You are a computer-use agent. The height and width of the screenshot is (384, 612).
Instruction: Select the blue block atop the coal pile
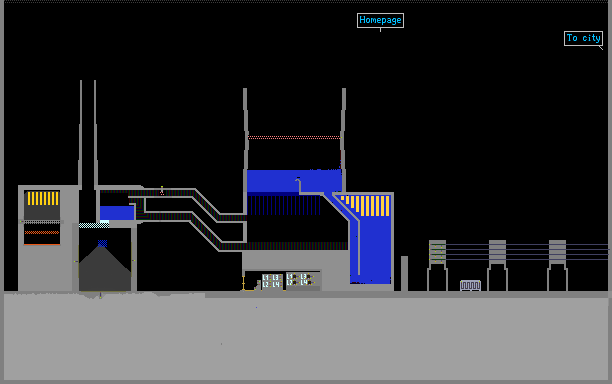102,244
